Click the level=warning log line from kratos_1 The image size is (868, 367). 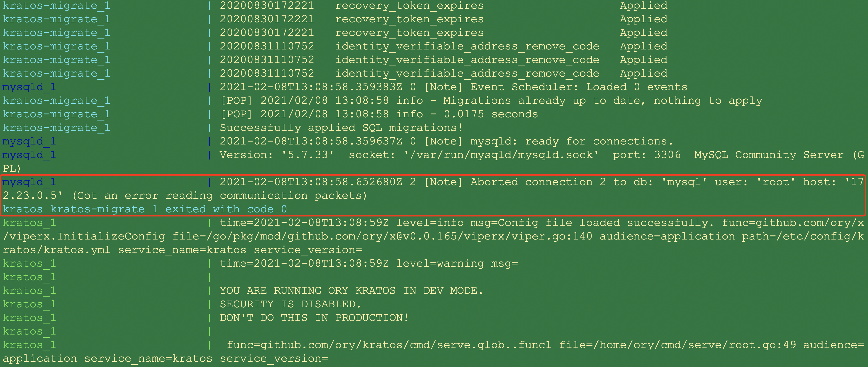click(x=367, y=263)
